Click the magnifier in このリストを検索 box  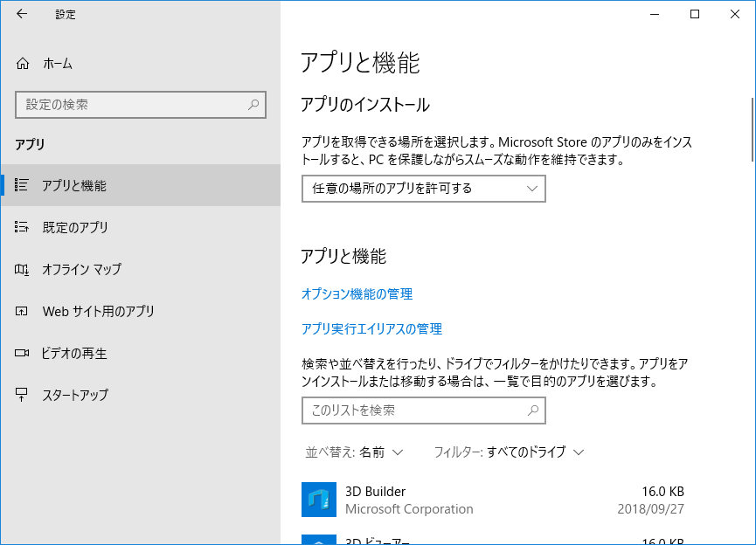[x=533, y=410]
